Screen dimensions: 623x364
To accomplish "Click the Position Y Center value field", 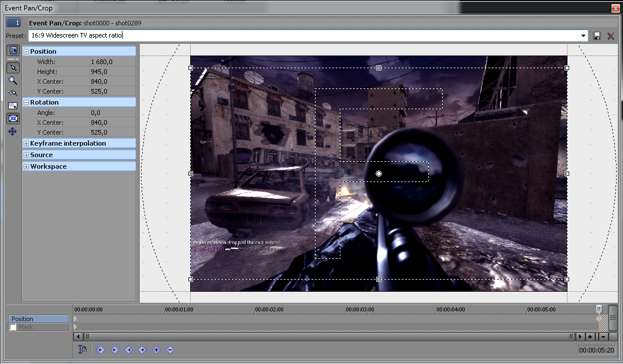I will [x=113, y=91].
